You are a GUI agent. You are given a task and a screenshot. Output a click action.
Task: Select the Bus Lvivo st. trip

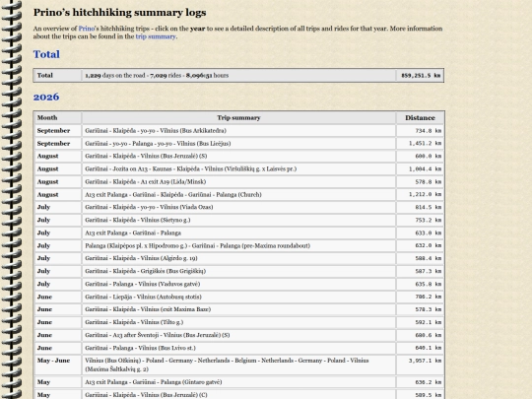(x=238, y=348)
